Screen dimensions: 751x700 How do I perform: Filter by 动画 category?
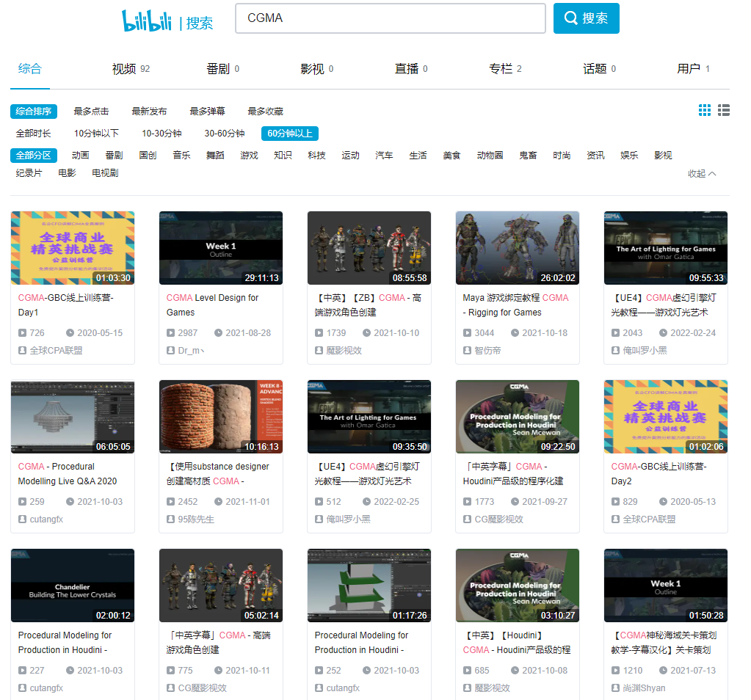(x=81, y=155)
